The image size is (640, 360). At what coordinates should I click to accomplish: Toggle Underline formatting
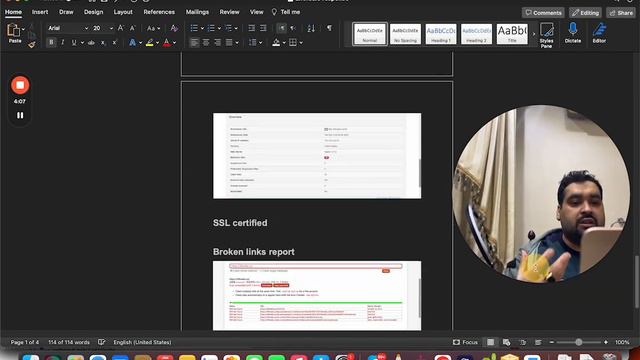pyautogui.click(x=74, y=42)
